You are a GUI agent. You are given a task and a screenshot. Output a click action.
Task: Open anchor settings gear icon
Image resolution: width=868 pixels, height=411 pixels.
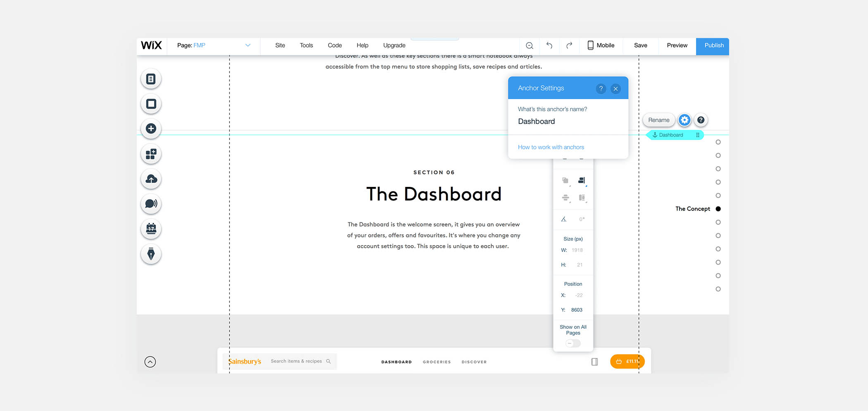point(684,120)
